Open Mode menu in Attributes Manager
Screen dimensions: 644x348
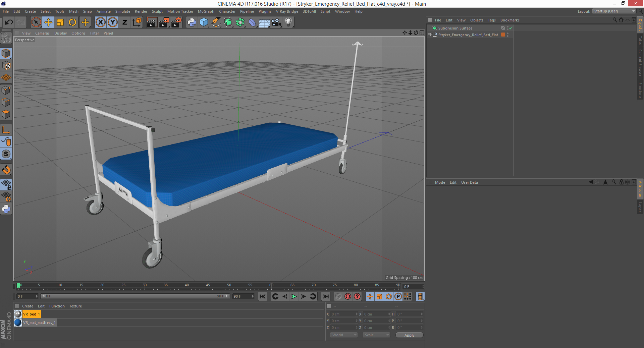[x=440, y=182]
